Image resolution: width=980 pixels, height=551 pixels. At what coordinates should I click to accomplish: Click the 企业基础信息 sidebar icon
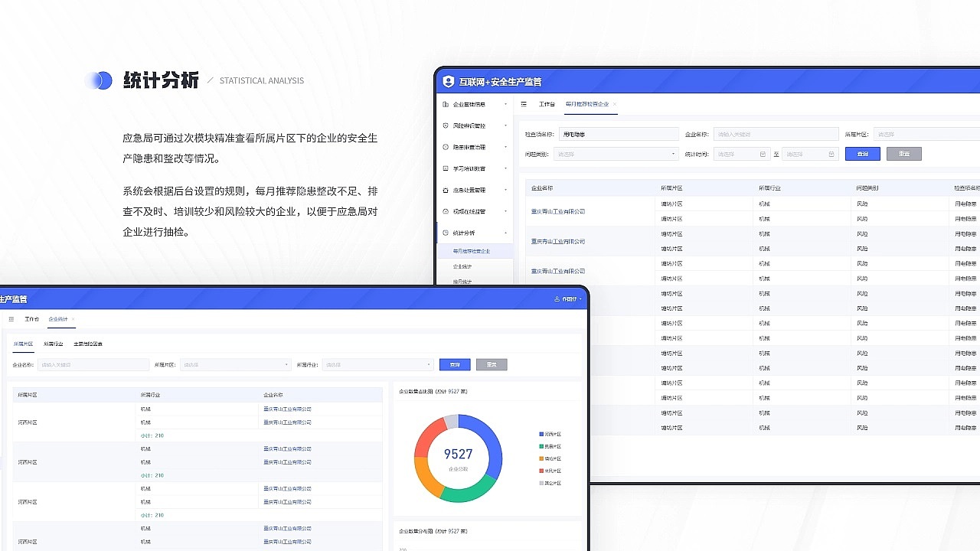pyautogui.click(x=446, y=104)
